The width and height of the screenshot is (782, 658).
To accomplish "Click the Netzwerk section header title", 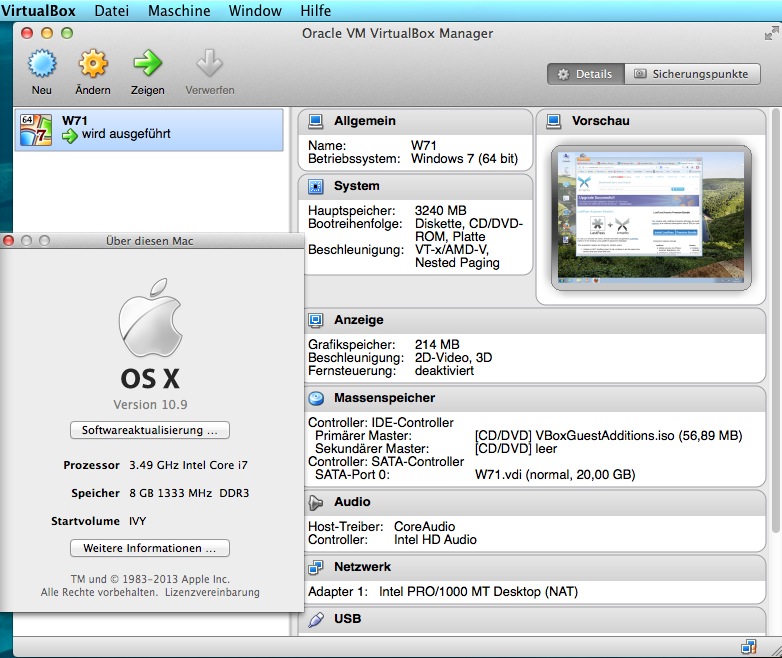I will 363,567.
